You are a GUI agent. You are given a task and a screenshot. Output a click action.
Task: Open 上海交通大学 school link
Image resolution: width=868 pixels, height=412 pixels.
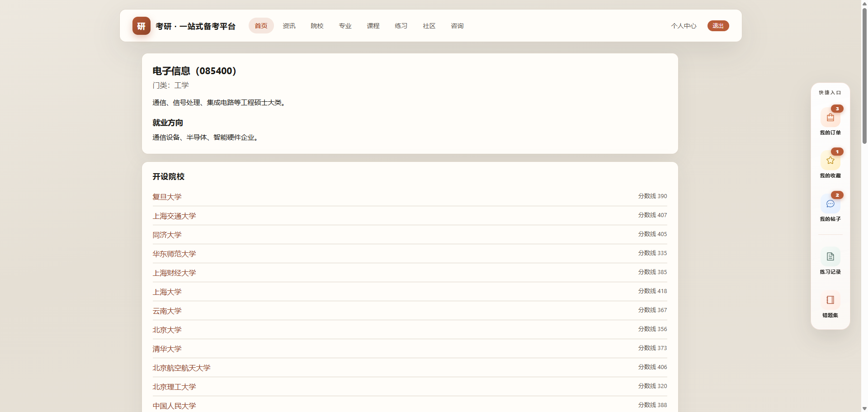coord(174,216)
